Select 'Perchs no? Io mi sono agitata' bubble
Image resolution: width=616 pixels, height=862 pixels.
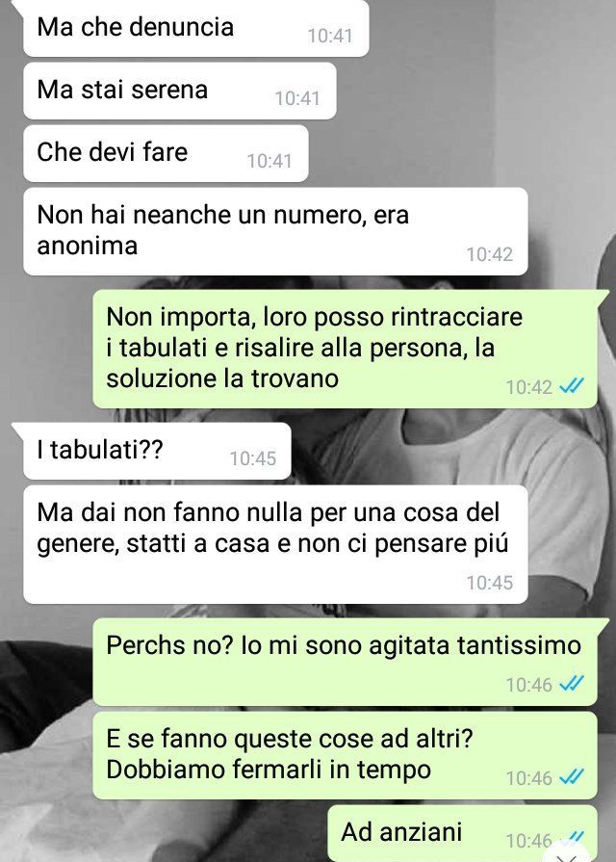[x=346, y=662]
